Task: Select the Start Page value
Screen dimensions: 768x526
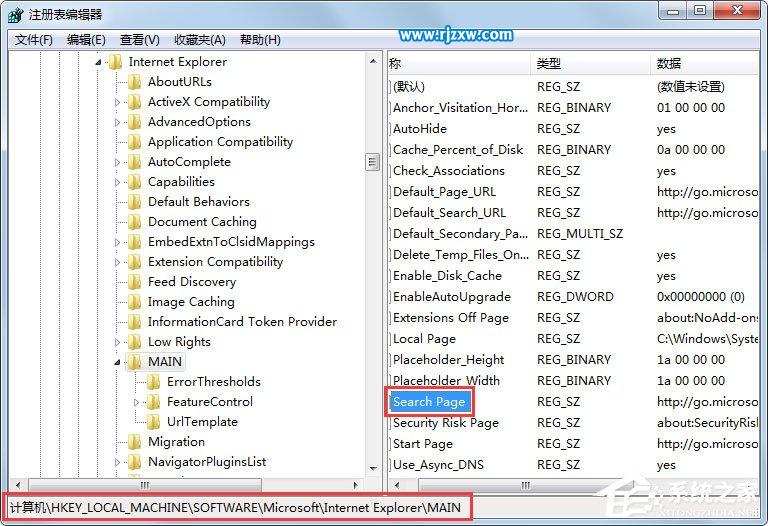Action: click(x=423, y=444)
